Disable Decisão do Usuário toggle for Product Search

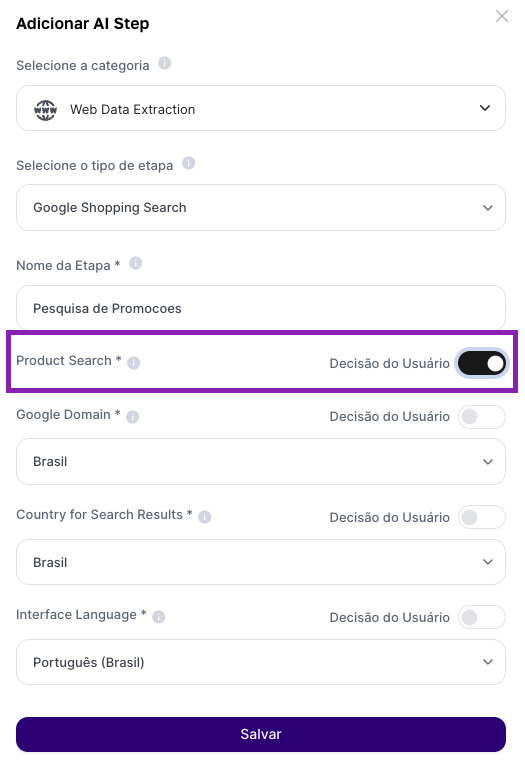[x=481, y=364]
